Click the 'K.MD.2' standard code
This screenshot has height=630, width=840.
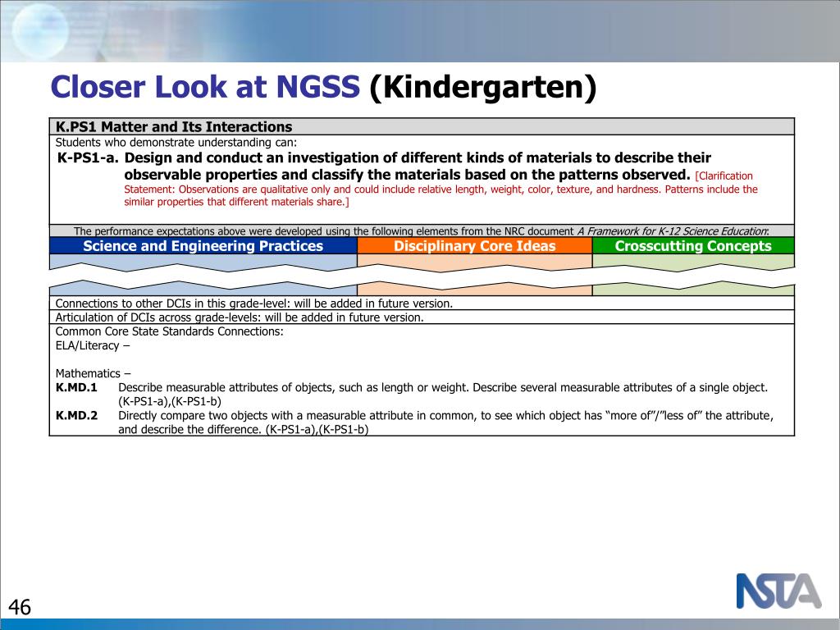[x=76, y=415]
